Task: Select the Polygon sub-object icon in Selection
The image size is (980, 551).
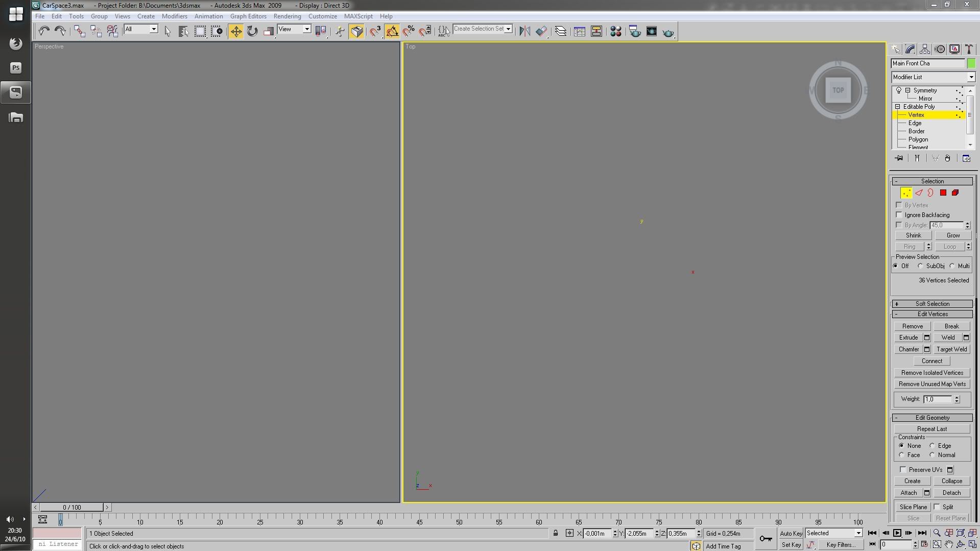Action: [x=943, y=193]
